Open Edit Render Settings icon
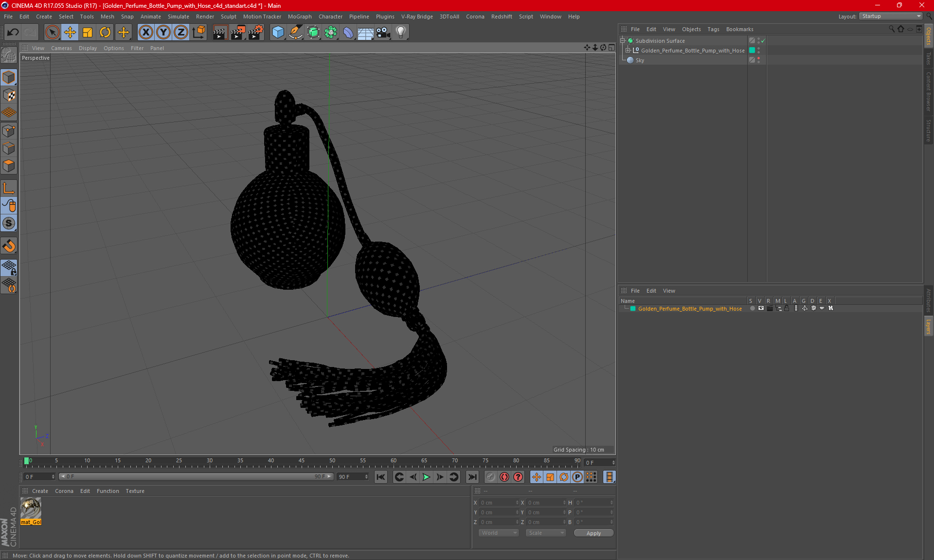Image resolution: width=934 pixels, height=560 pixels. (255, 33)
